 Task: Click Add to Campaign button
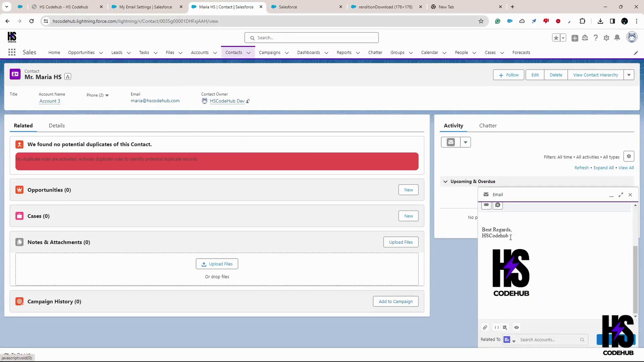coord(396,302)
